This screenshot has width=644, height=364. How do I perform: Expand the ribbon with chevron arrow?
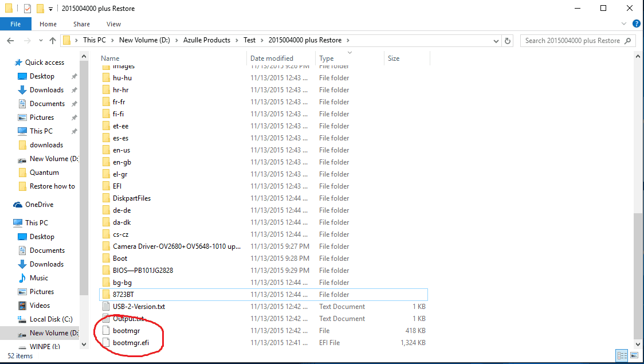click(625, 24)
